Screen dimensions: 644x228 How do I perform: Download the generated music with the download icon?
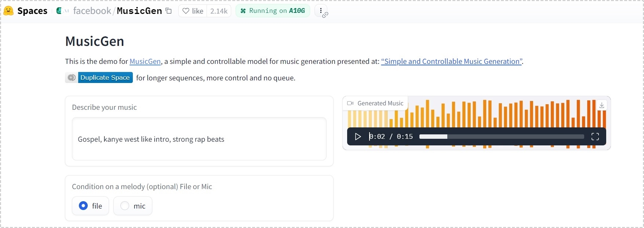(x=602, y=105)
